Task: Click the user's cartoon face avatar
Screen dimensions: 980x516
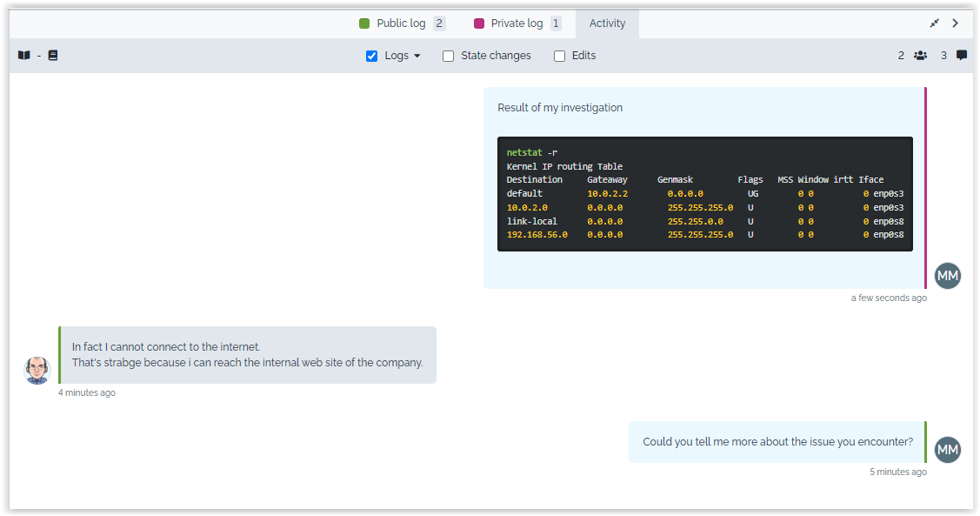Action: [37, 370]
